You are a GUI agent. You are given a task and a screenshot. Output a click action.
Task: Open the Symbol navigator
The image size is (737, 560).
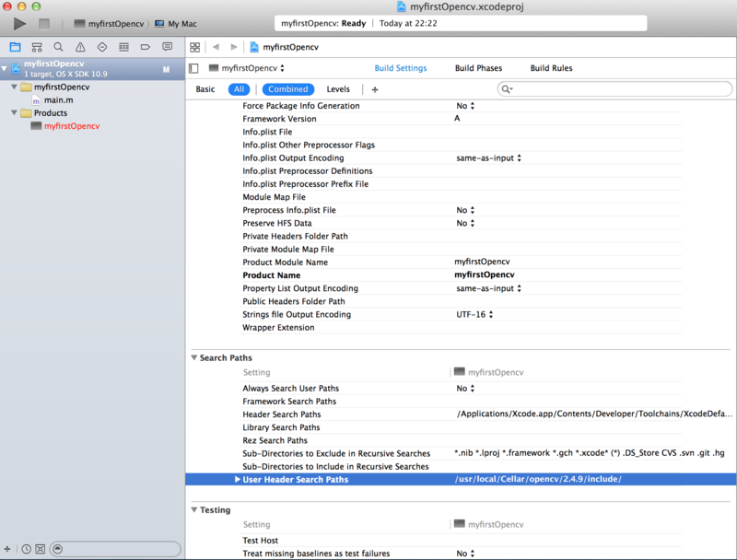(x=37, y=47)
